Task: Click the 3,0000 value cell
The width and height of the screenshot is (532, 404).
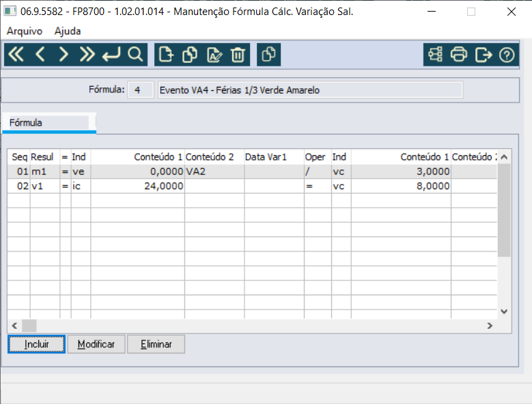Action: [401, 172]
